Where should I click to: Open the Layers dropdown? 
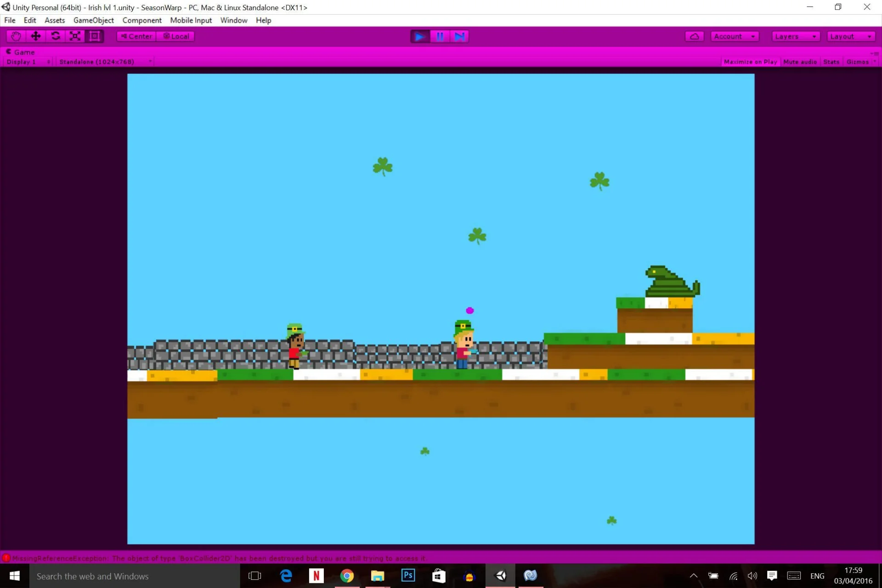click(796, 36)
